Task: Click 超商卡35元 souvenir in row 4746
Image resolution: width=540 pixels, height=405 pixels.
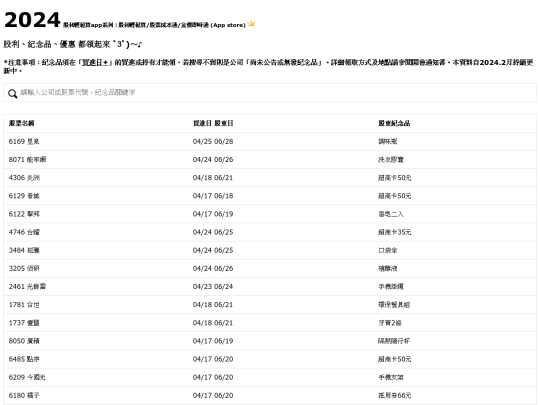Action: (395, 232)
